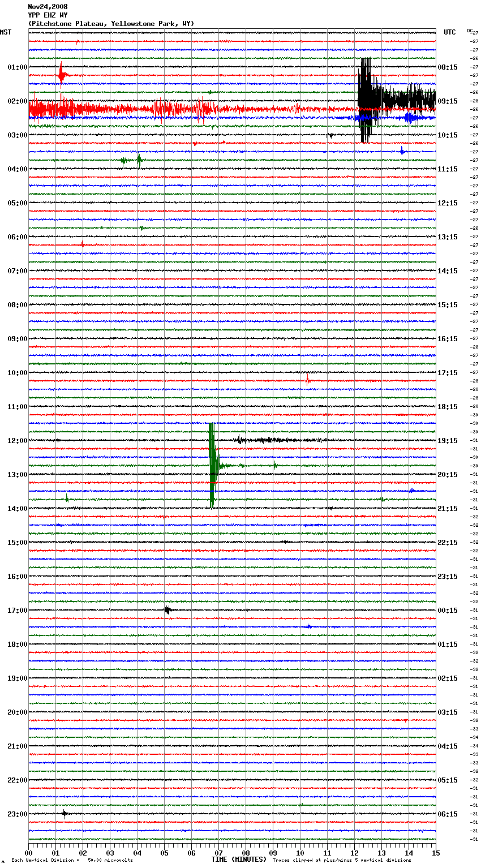Select the 09:00 MST row label
The image size is (481, 868).
coord(17,339)
